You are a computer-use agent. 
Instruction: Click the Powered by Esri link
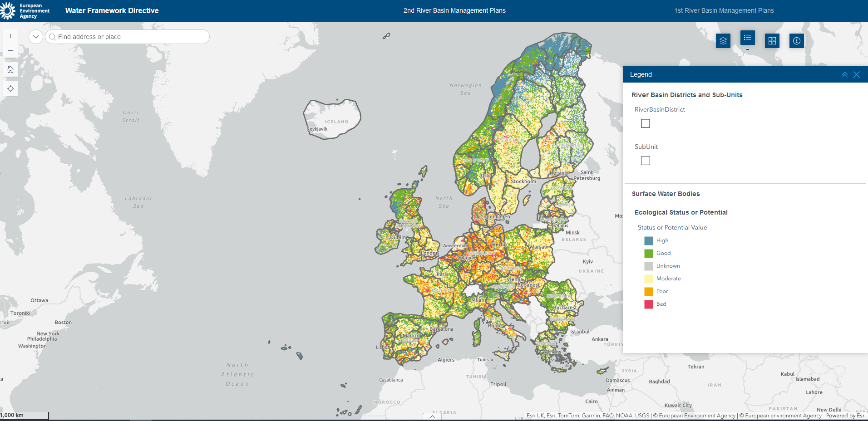(x=846, y=416)
